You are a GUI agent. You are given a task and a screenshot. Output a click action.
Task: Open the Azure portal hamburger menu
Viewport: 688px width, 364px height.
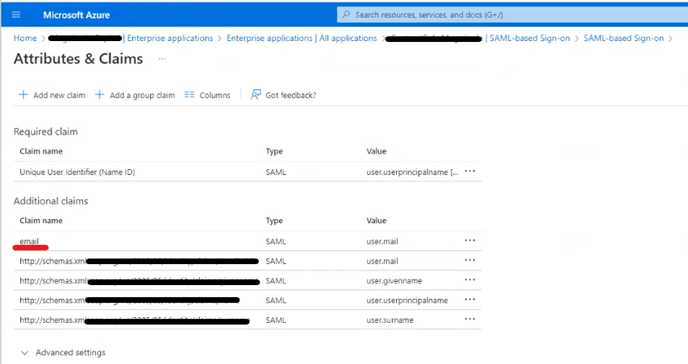[x=16, y=15]
